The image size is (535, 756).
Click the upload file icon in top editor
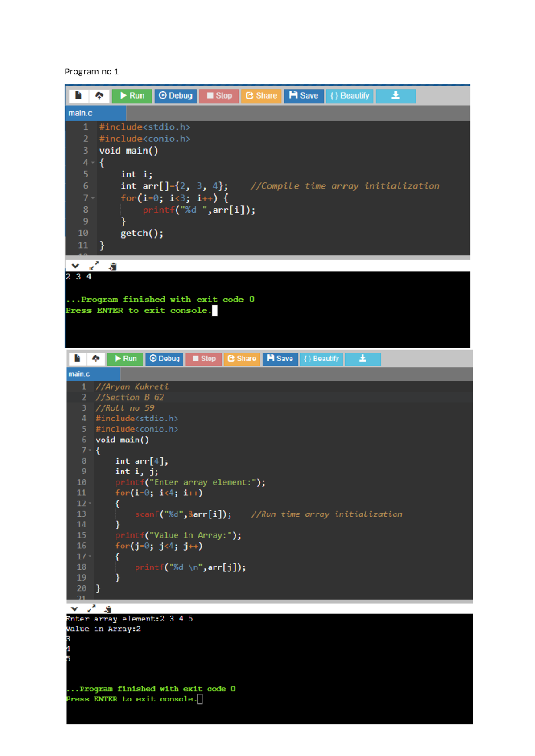(99, 96)
